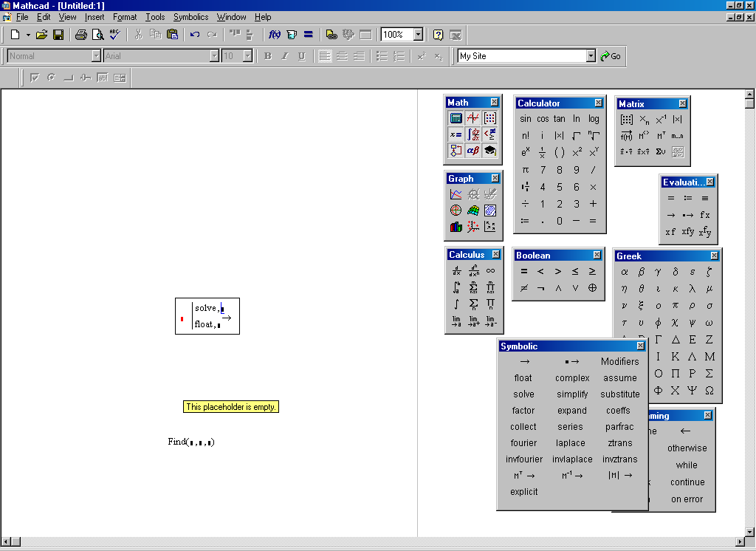Toggle Bold formatting
The image size is (756, 551).
click(x=268, y=56)
